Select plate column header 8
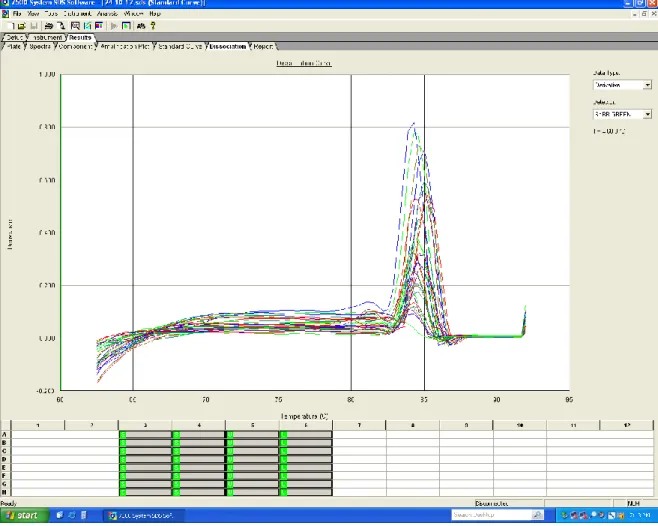Image resolution: width=658 pixels, height=526 pixels. pos(413,425)
